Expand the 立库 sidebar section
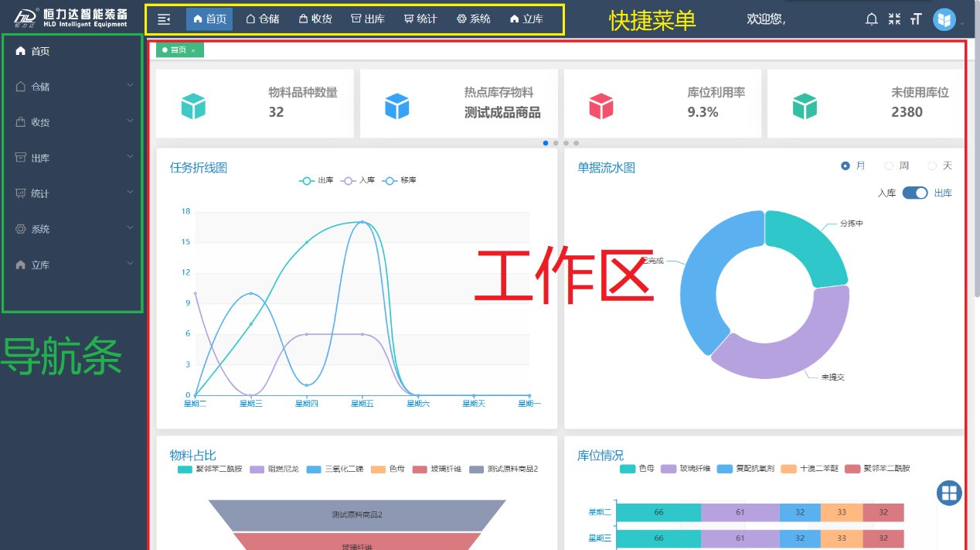 (73, 265)
